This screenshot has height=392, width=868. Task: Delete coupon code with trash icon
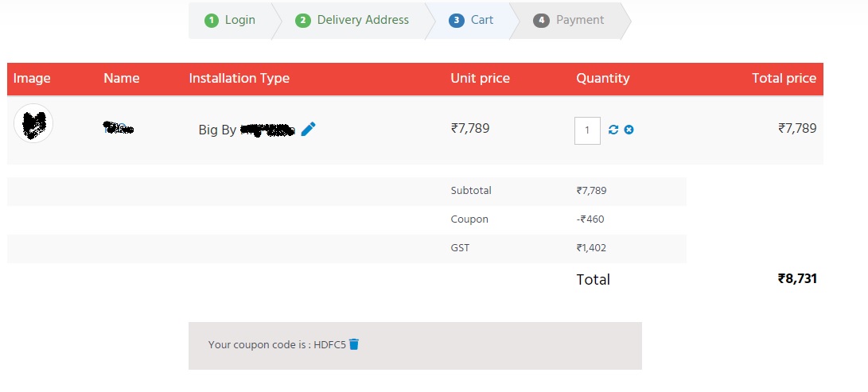coord(354,344)
